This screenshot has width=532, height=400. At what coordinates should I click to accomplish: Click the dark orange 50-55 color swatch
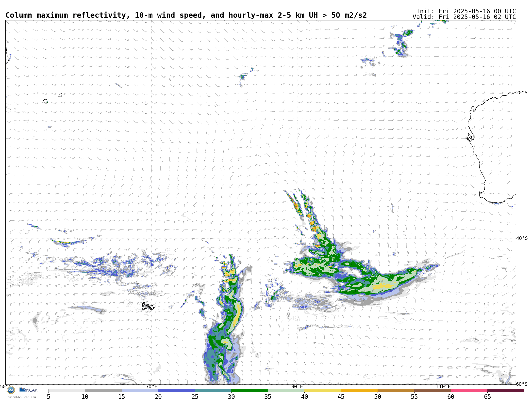(x=396, y=391)
